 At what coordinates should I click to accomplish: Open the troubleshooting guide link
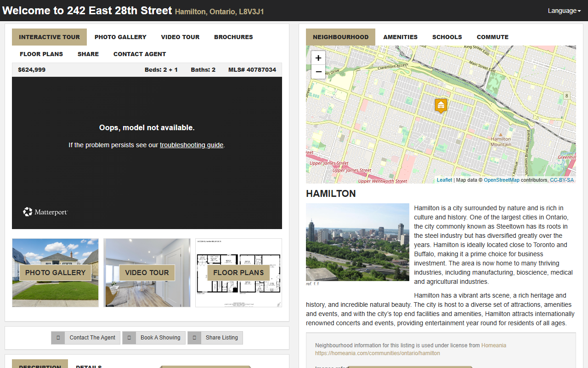coord(192,145)
